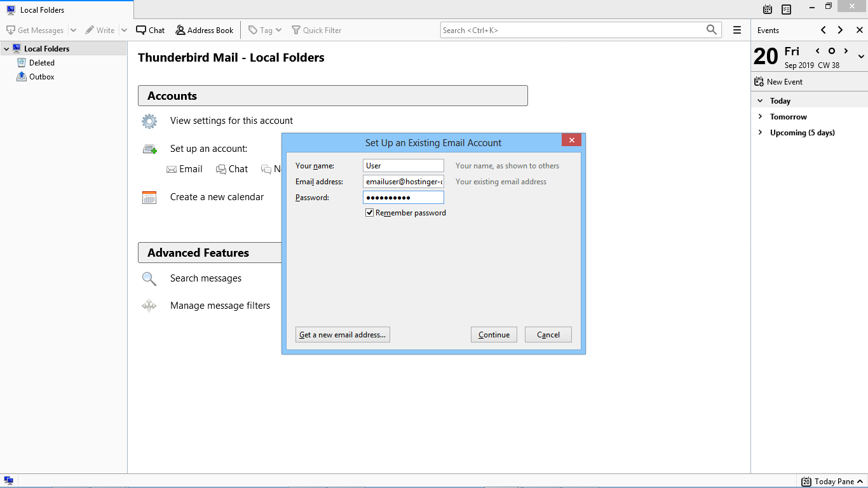The image size is (868, 488).
Task: Open the tasks tab icon in title bar
Action: click(787, 10)
